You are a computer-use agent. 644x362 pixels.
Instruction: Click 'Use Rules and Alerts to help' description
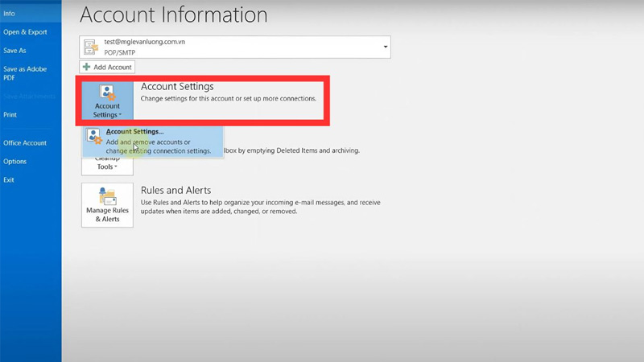260,207
